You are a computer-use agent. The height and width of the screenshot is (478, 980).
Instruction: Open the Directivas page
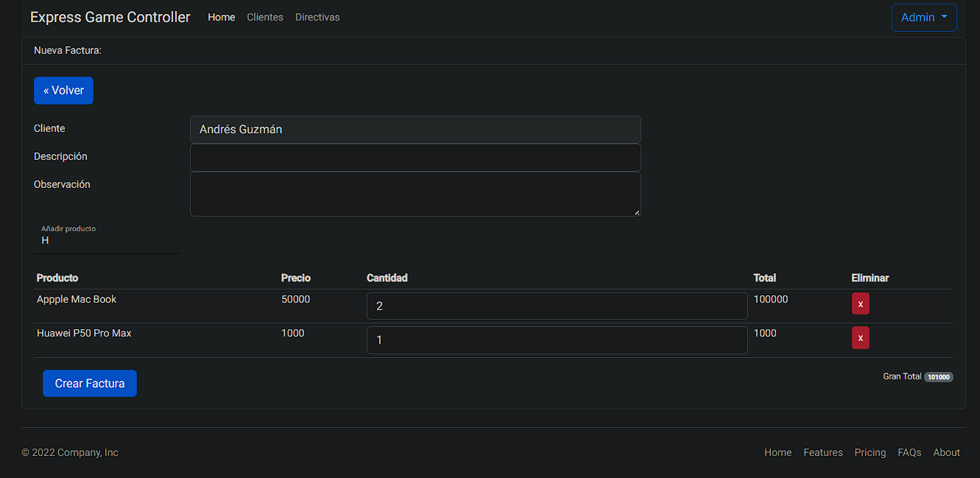click(x=317, y=17)
